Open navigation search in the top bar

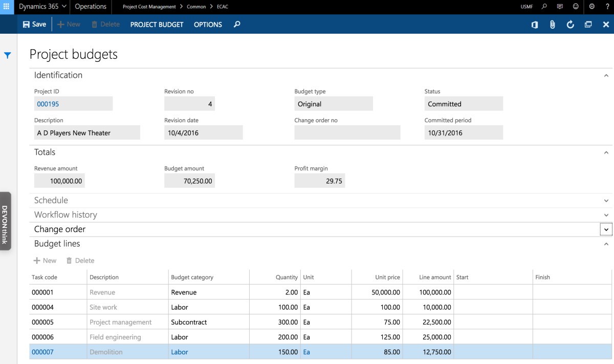544,7
